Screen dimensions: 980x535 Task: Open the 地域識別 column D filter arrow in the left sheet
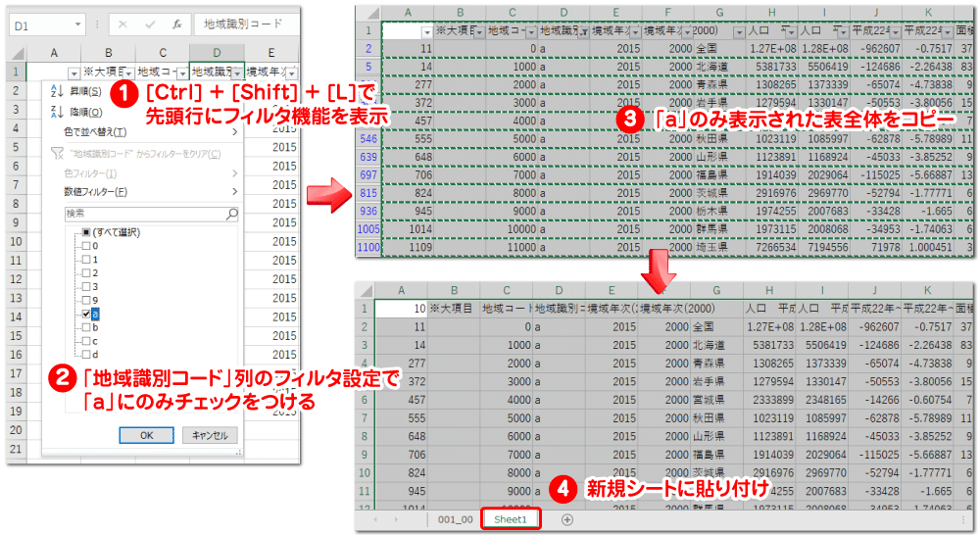pyautogui.click(x=237, y=73)
